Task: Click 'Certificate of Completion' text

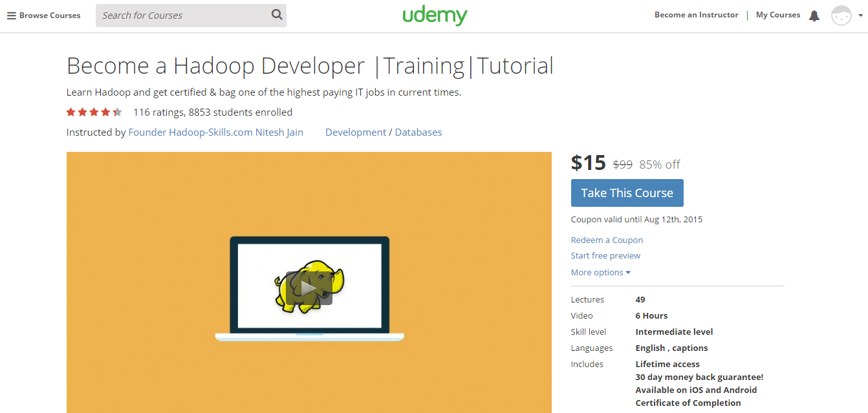Action: click(688, 403)
